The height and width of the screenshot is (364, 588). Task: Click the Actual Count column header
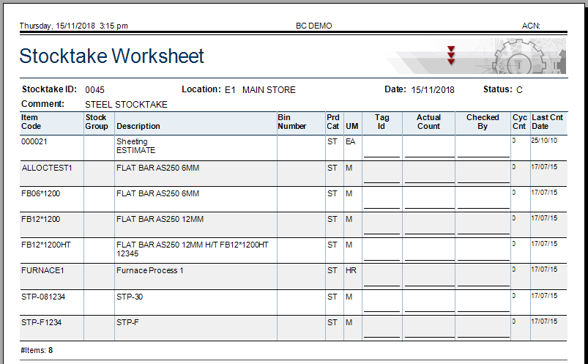[x=428, y=122]
